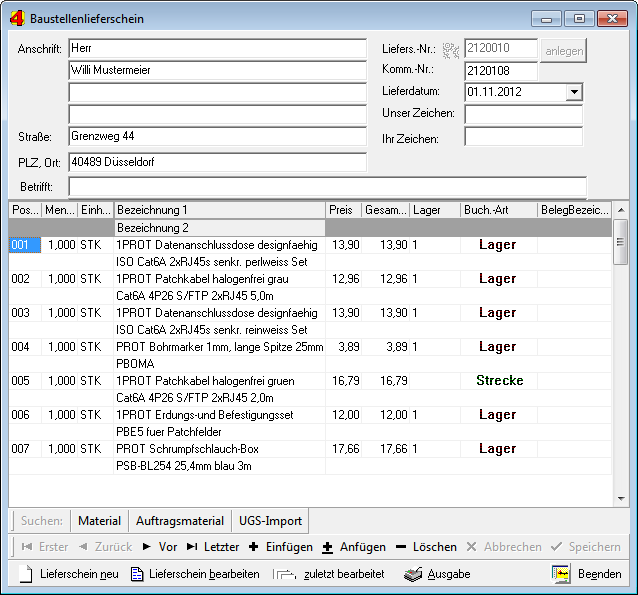This screenshot has height=595, width=638.
Task: Click into the Betrifft text field
Action: [326, 186]
